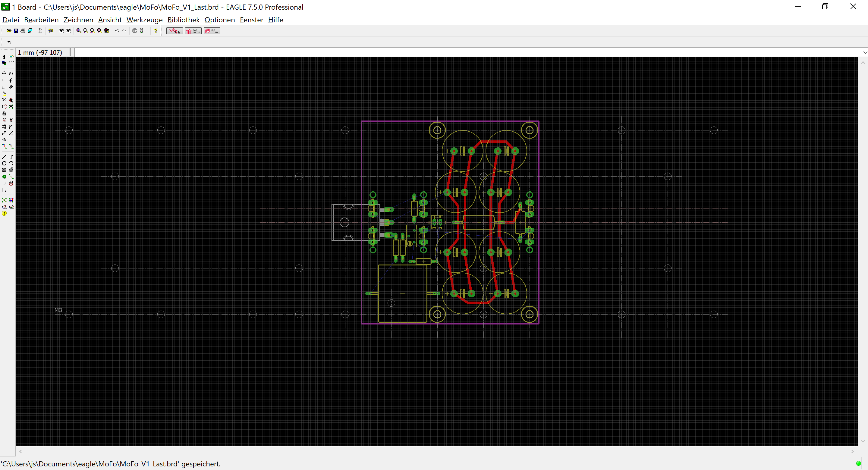The height and width of the screenshot is (470, 868).
Task: Select the Text tool
Action: coord(11,157)
